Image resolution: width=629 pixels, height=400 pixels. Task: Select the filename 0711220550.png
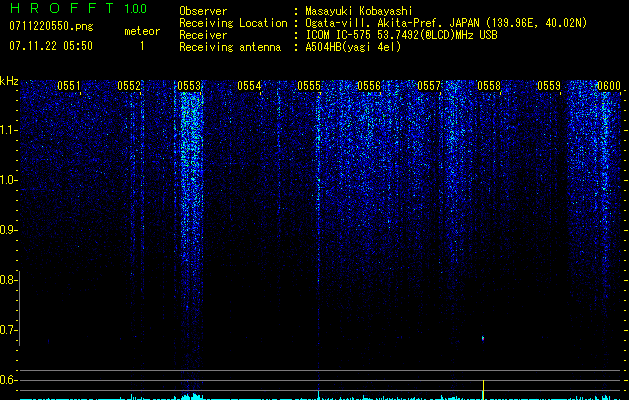pos(51,26)
